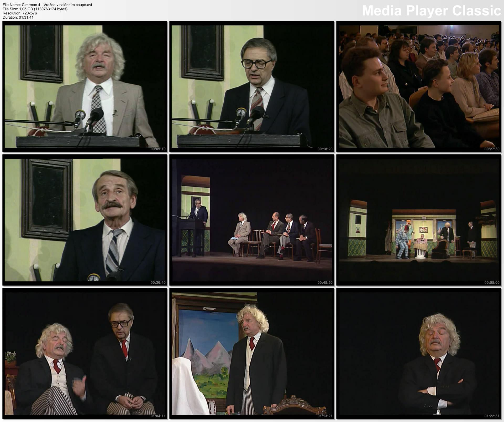Click the two seated men thumbnail at 01:04:11
This screenshot has height=422, width=504.
tap(85, 353)
